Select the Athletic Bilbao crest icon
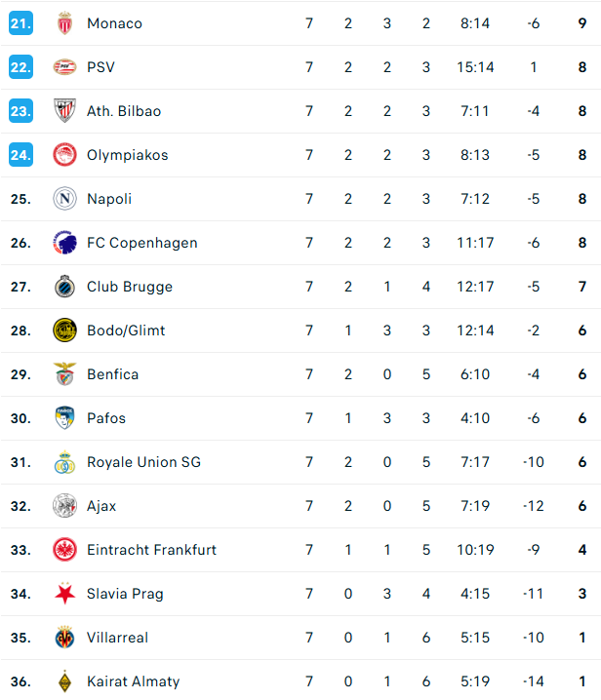This screenshot has height=700, width=601. (64, 111)
